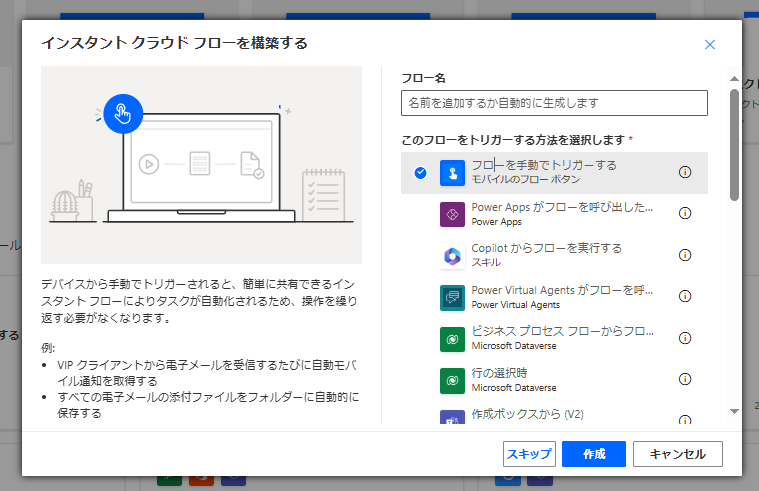Click the purple Power Apps trigger icon
This screenshot has height=491, width=759.
click(x=452, y=214)
